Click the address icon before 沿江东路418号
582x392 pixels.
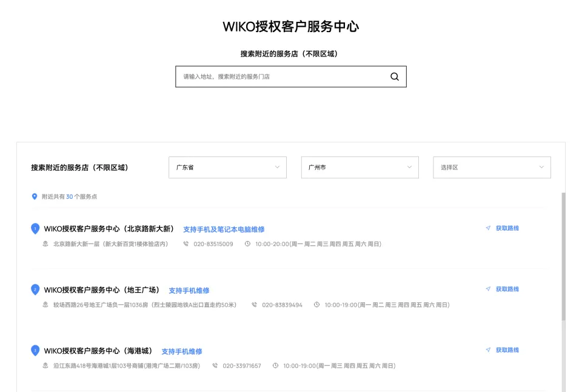(x=45, y=366)
